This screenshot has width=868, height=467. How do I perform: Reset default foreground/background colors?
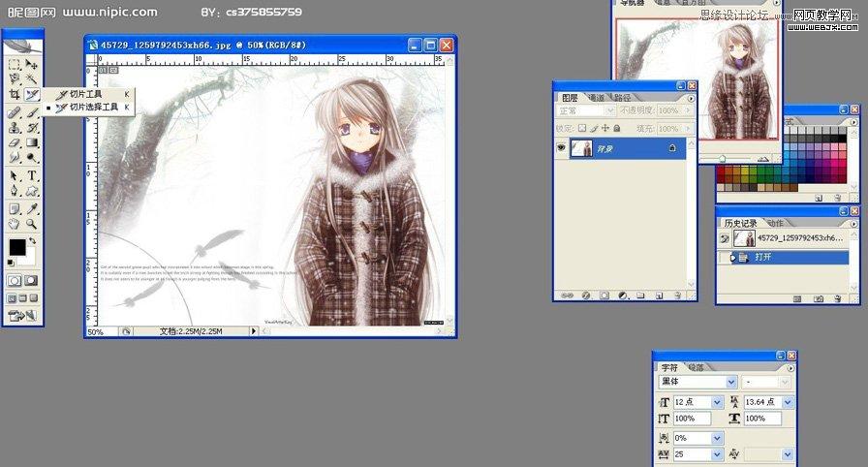pos(11,263)
